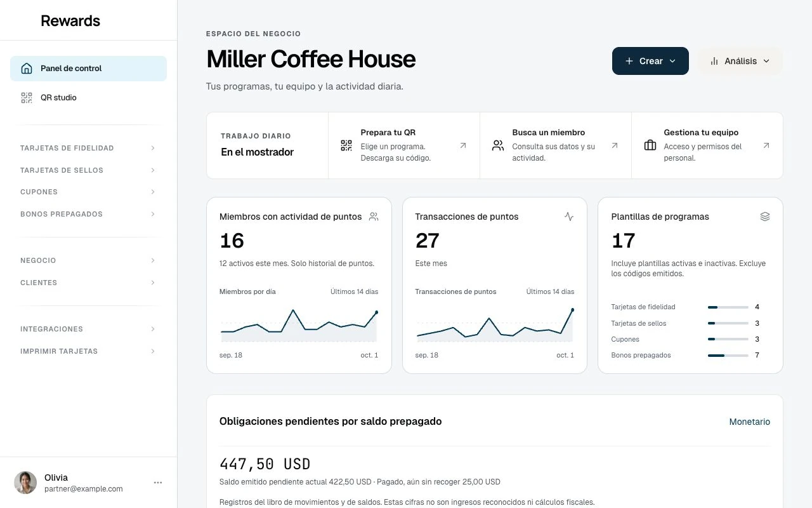Click the 447,50 USD balance amount
The width and height of the screenshot is (812, 508).
tap(265, 464)
